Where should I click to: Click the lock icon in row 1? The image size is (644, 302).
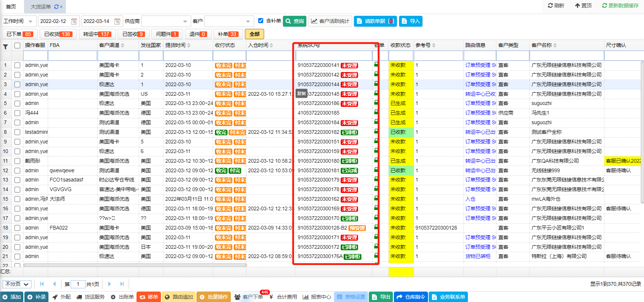tap(376, 65)
